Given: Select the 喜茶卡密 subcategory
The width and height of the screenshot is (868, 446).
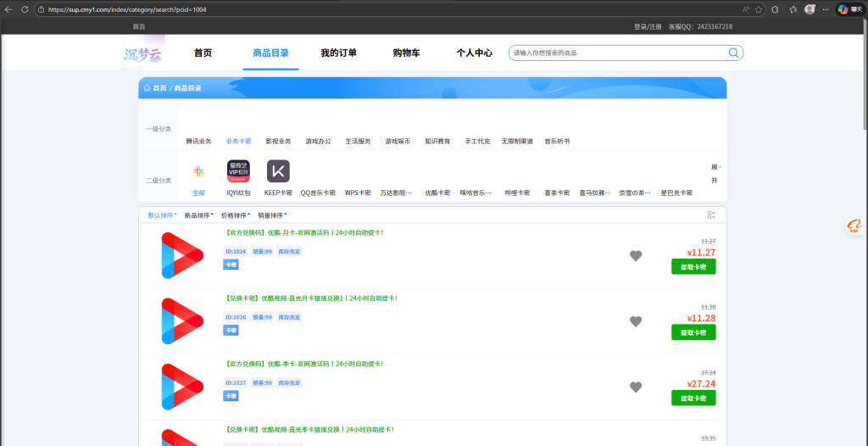Looking at the screenshot, I should click(558, 192).
